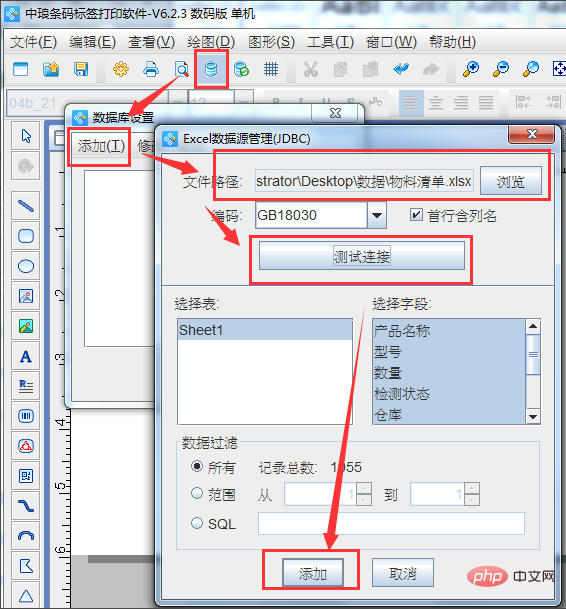Select the rounded rectangle tool
This screenshot has width=566, height=609.
pos(26,236)
